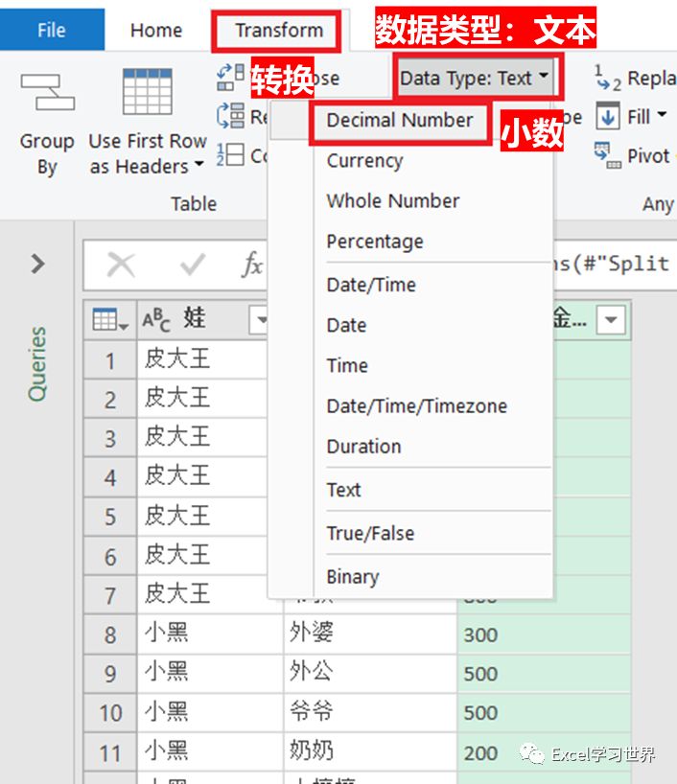Choose Duration data type
The width and height of the screenshot is (677, 784).
click(x=363, y=447)
